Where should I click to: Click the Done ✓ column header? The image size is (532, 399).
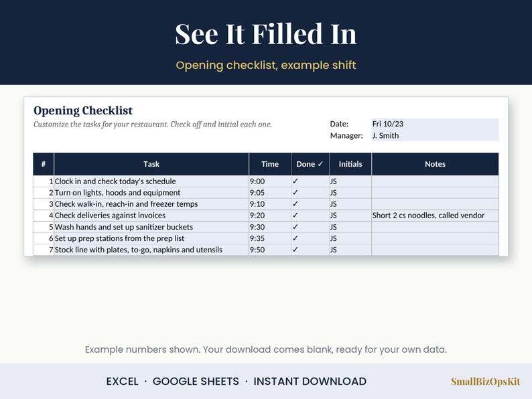pyautogui.click(x=310, y=164)
